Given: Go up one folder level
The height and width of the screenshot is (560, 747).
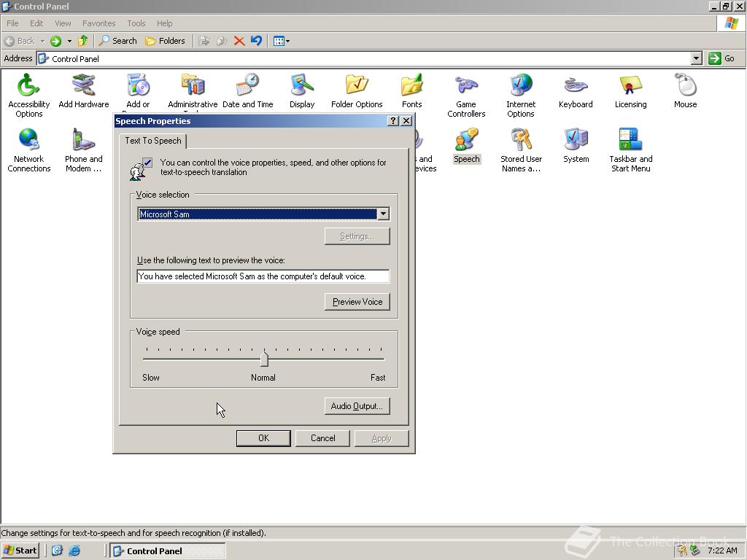Looking at the screenshot, I should pos(83,41).
